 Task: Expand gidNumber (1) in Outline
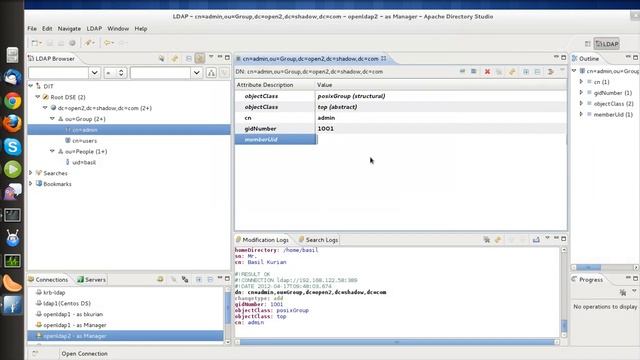[581, 92]
